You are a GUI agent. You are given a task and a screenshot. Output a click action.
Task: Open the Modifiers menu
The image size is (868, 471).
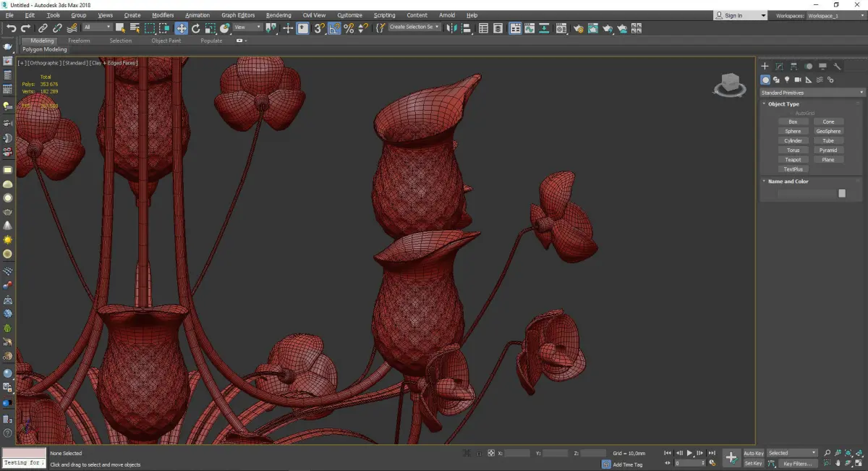click(163, 15)
